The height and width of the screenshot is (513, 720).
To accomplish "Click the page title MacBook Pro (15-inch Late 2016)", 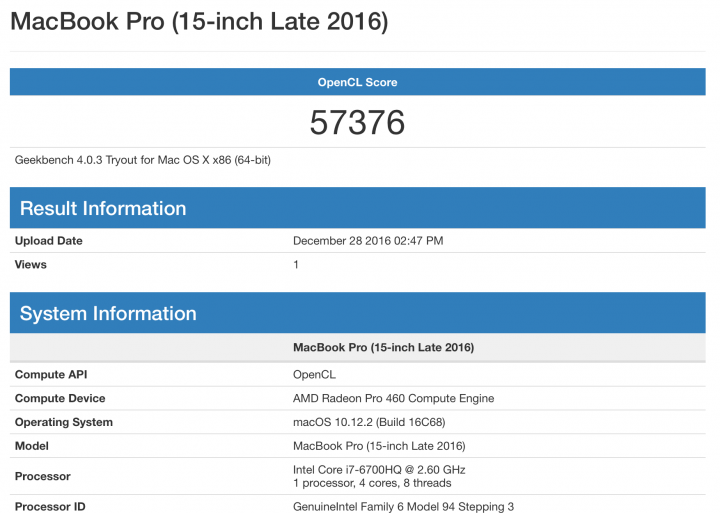I will [x=199, y=22].
